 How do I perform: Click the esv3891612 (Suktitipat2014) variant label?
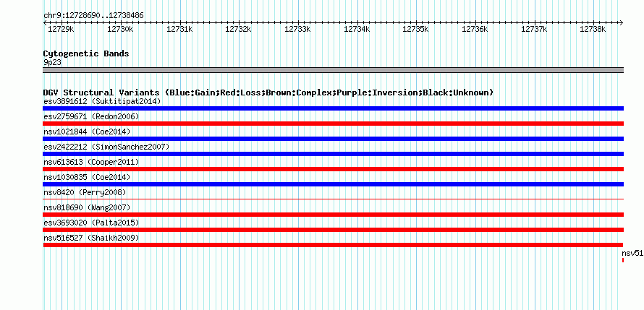pos(102,101)
